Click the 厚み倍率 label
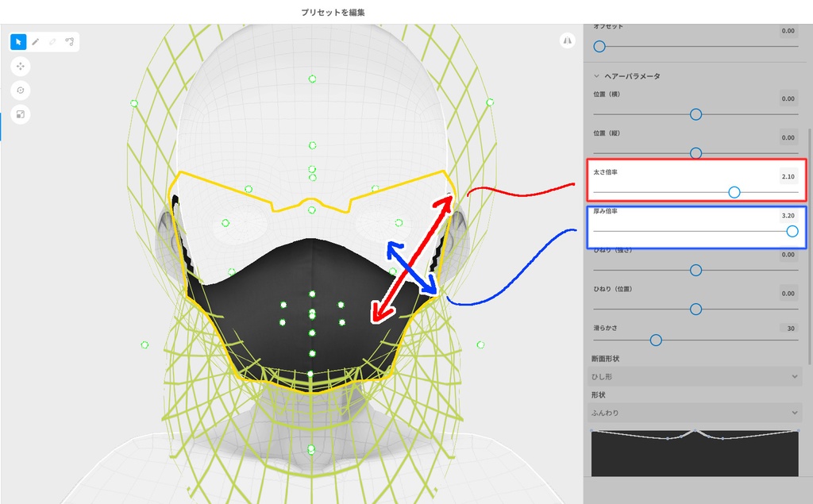Screen dimensions: 813x504 tap(606, 211)
